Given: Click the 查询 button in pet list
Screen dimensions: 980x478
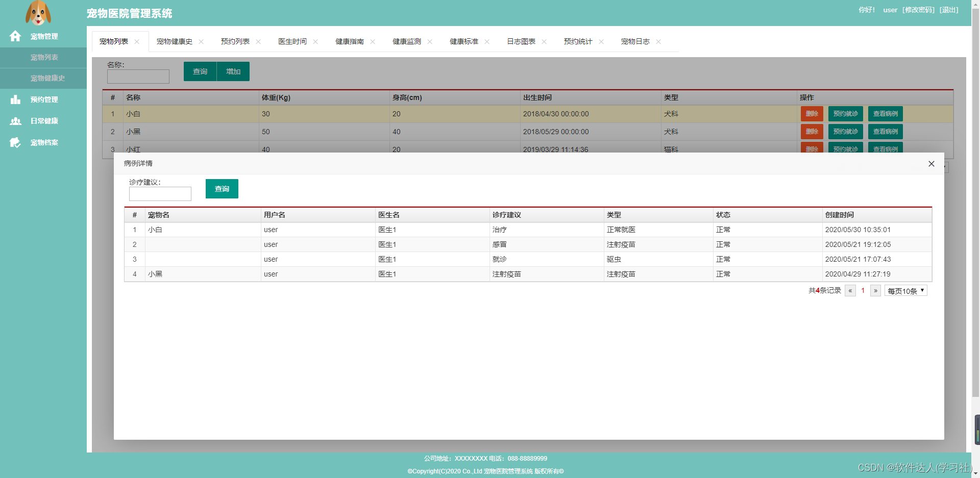Looking at the screenshot, I should [200, 71].
